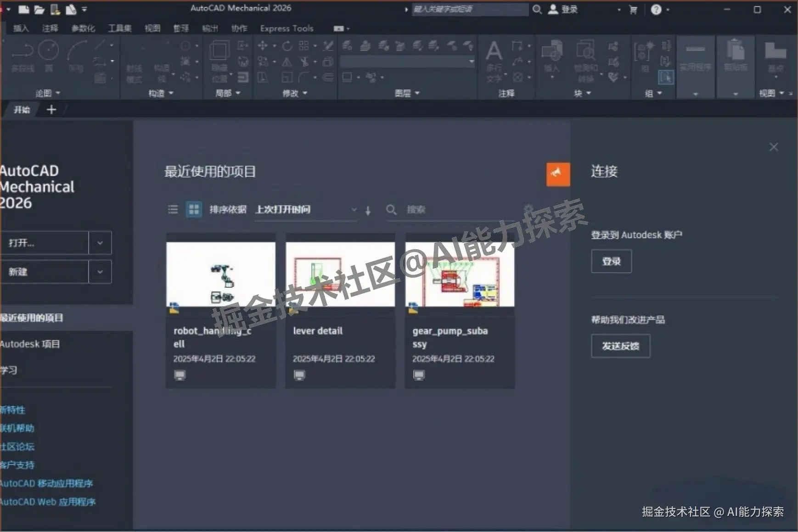The height and width of the screenshot is (532, 798).
Task: Open the robot_handling_cell drawing thumbnail
Action: pos(221,274)
